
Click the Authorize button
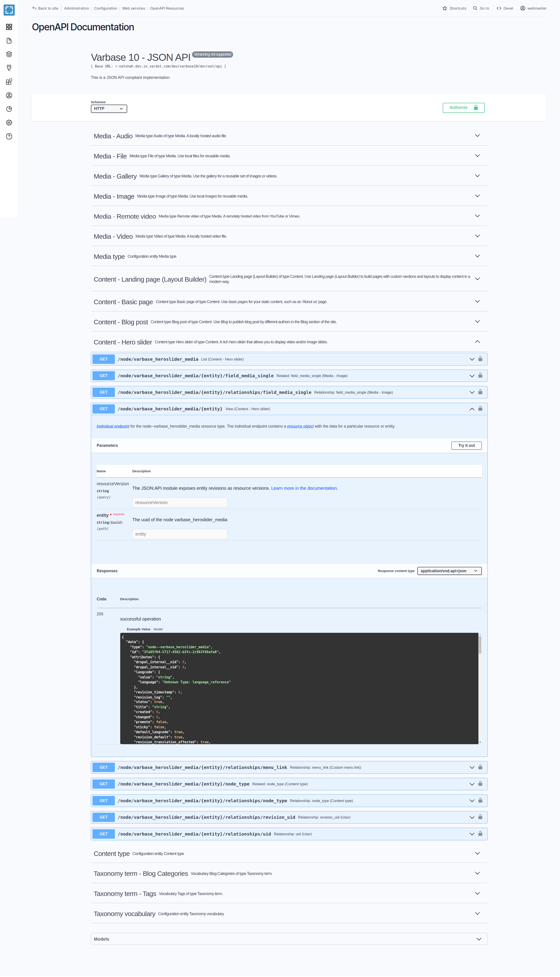[x=463, y=108]
